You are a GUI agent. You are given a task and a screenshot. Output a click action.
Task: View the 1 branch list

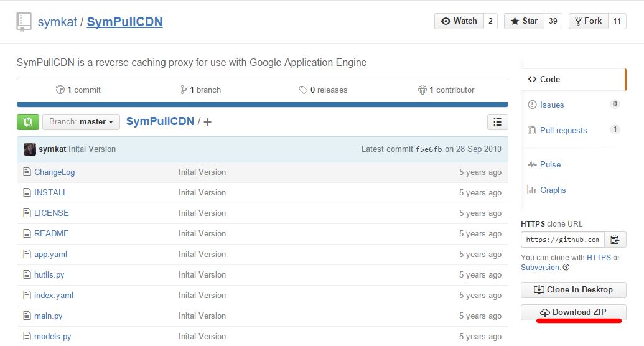click(x=201, y=90)
